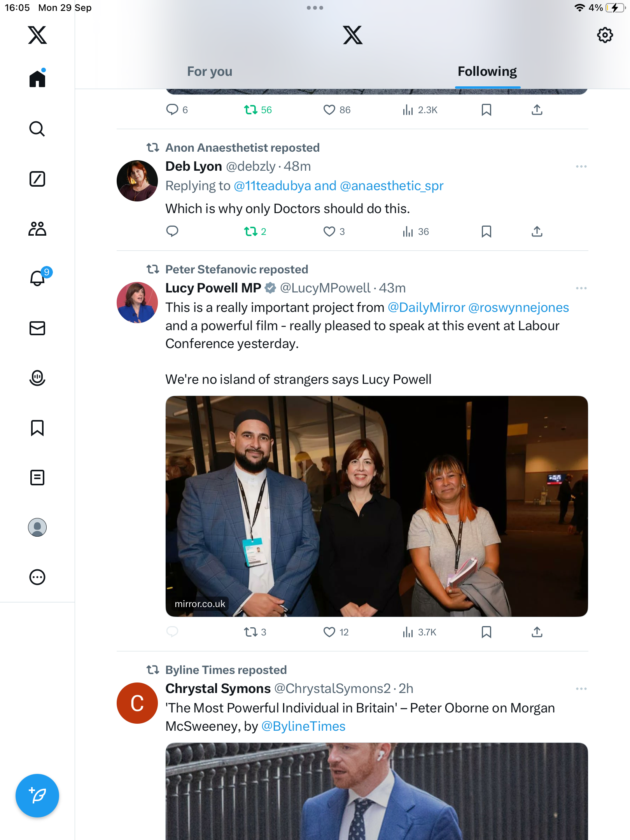The height and width of the screenshot is (840, 630).
Task: Open more options on Deb Lyon's post
Action: tap(581, 166)
